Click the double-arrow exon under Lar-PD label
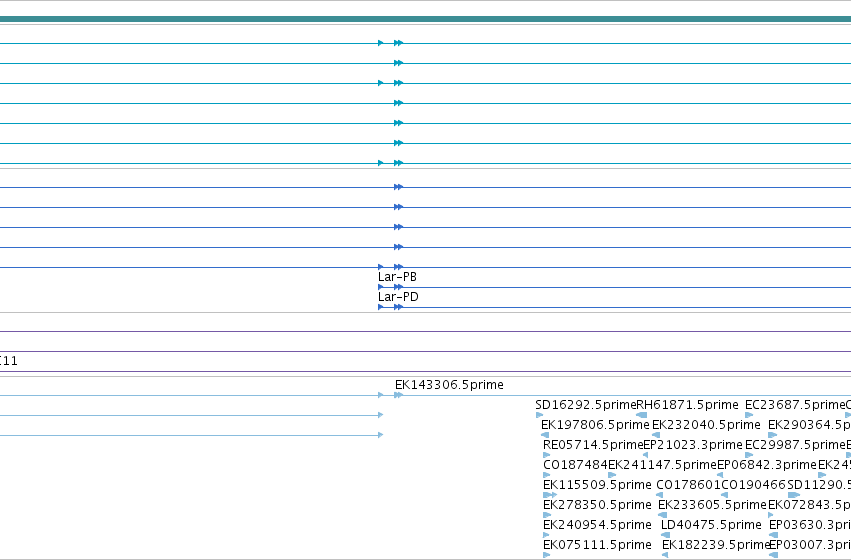The height and width of the screenshot is (560, 851). 398,307
